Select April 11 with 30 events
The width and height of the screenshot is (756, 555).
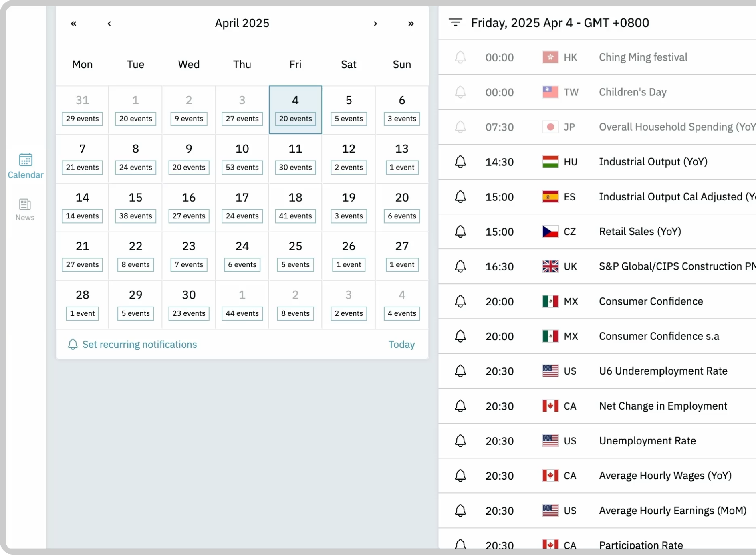click(x=295, y=159)
